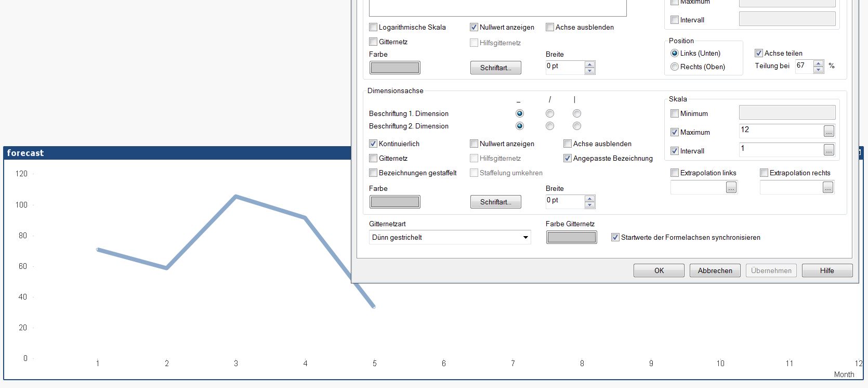868x388 pixels.
Task: Open expression editor for Extrapolation links
Action: tap(731, 188)
